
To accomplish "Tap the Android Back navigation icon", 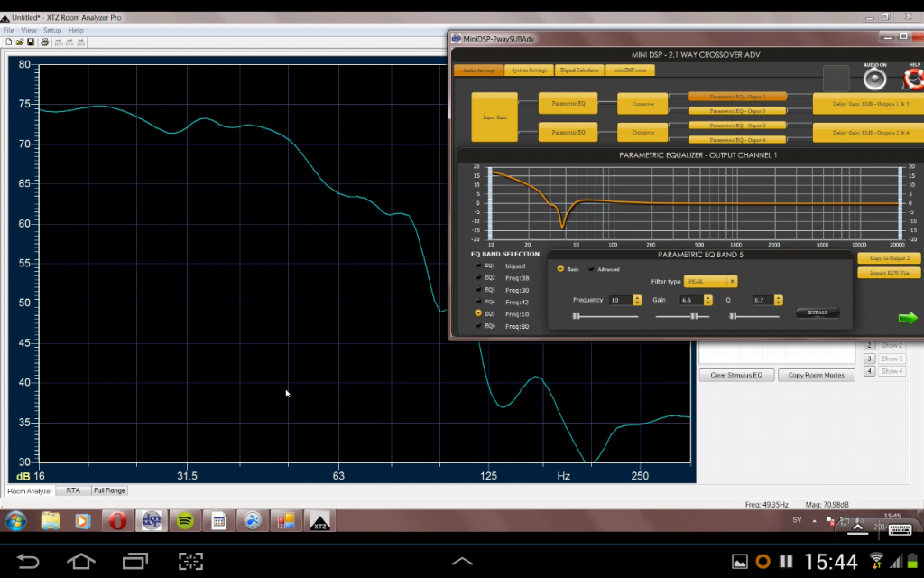I will click(27, 561).
